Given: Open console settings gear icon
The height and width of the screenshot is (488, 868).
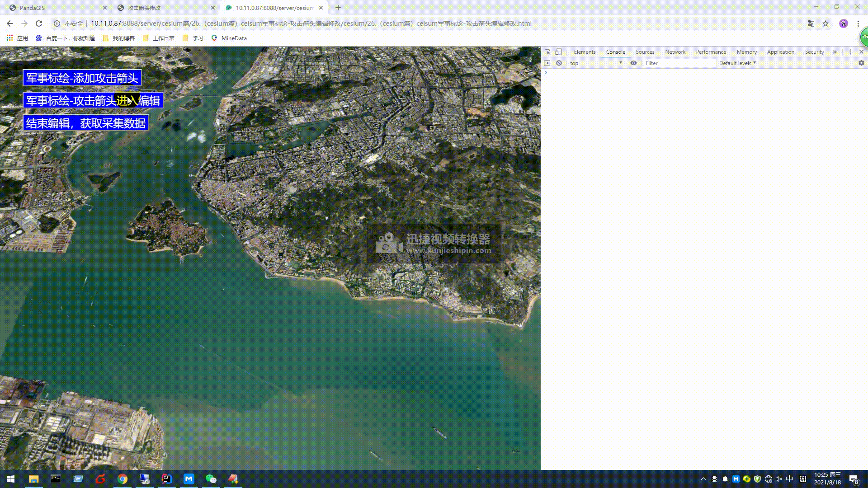Looking at the screenshot, I should (x=861, y=63).
